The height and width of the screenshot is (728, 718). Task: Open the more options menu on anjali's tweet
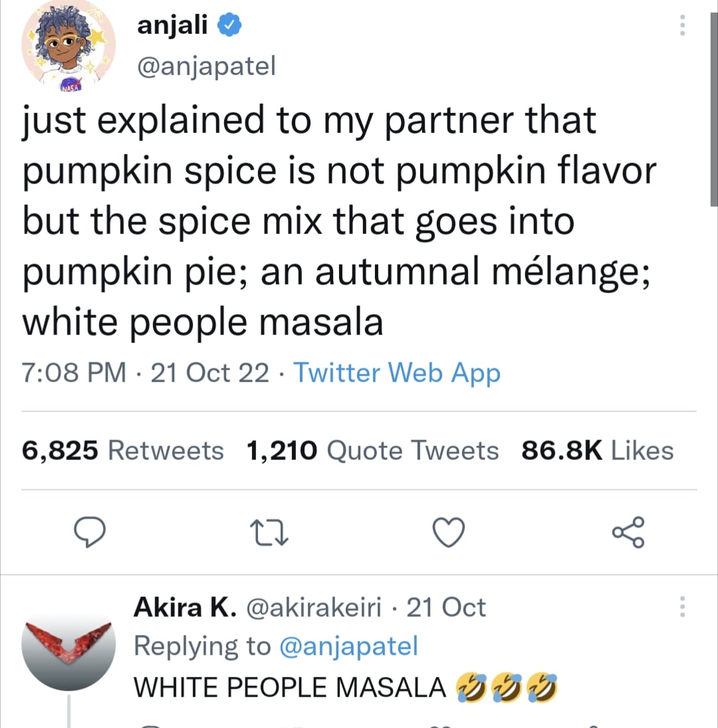click(x=682, y=24)
